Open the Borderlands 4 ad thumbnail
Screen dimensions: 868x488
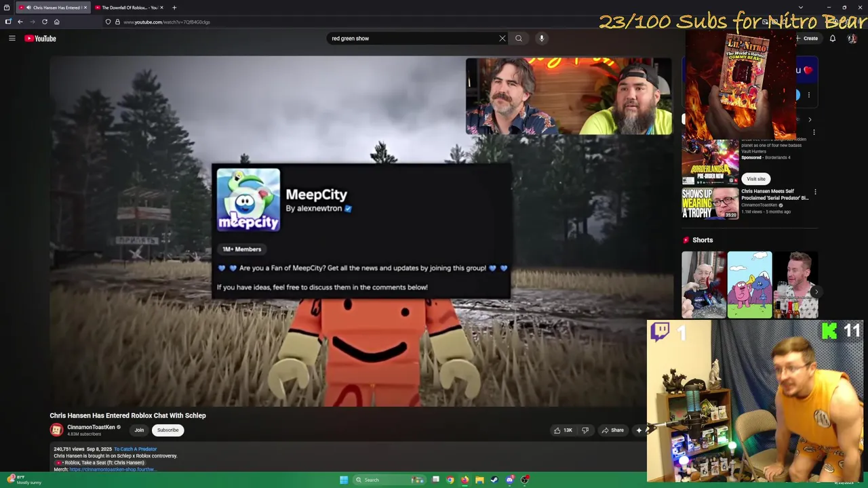click(x=710, y=162)
